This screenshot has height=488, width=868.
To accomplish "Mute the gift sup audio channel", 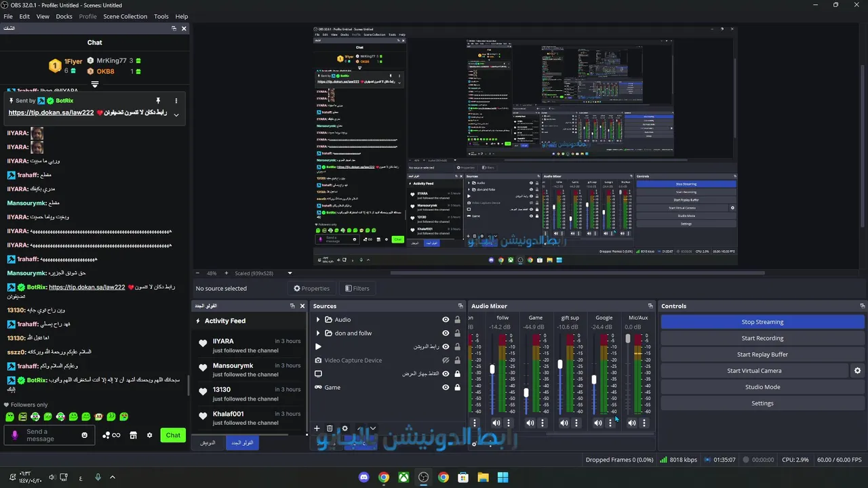I will (564, 423).
